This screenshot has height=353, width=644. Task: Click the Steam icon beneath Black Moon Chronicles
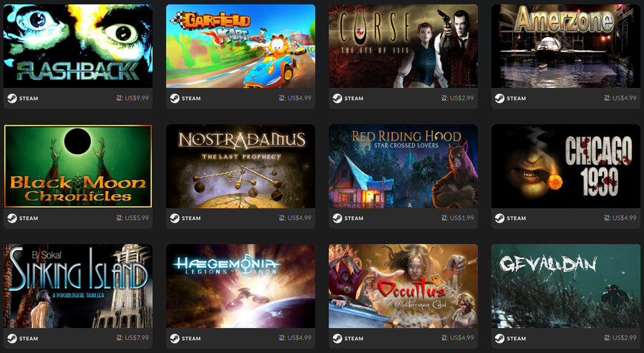12,218
